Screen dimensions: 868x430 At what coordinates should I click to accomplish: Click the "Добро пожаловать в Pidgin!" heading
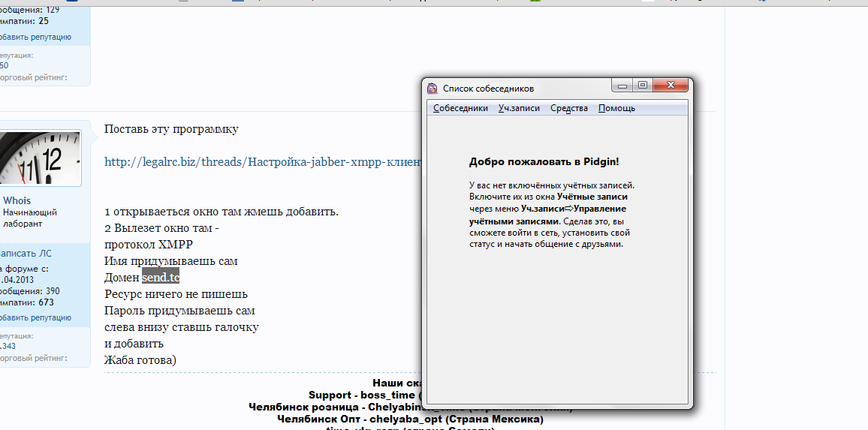coord(544,161)
